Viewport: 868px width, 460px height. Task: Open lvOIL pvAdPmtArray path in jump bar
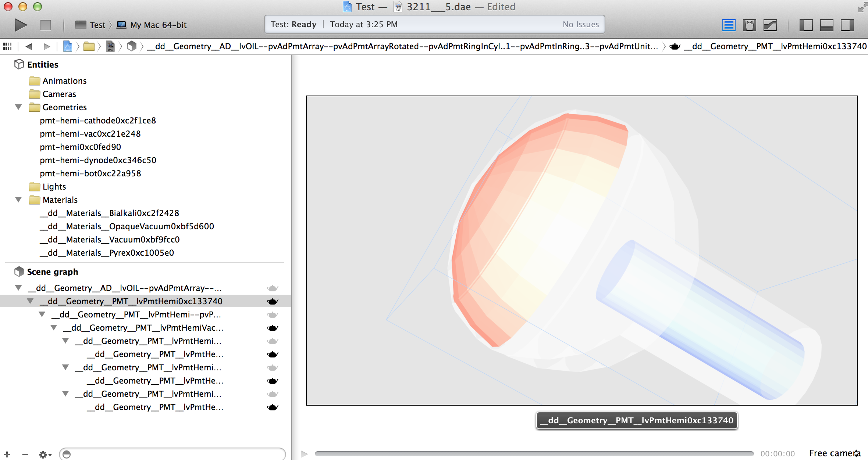coord(403,46)
